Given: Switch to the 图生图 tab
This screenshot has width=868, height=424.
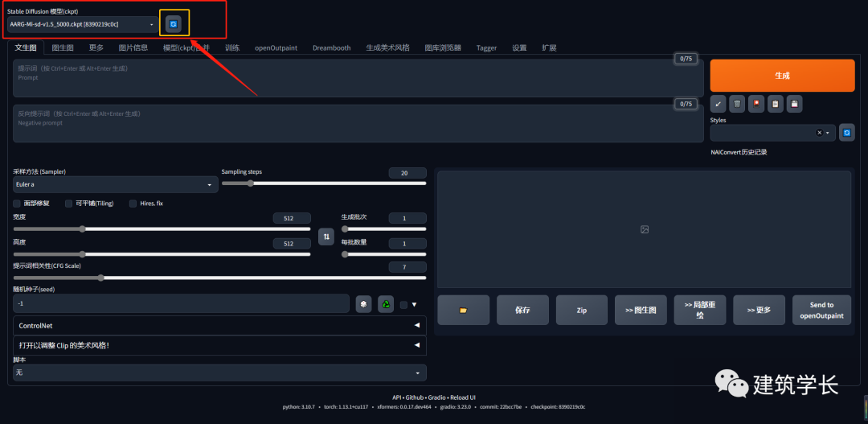Looking at the screenshot, I should click(x=63, y=47).
